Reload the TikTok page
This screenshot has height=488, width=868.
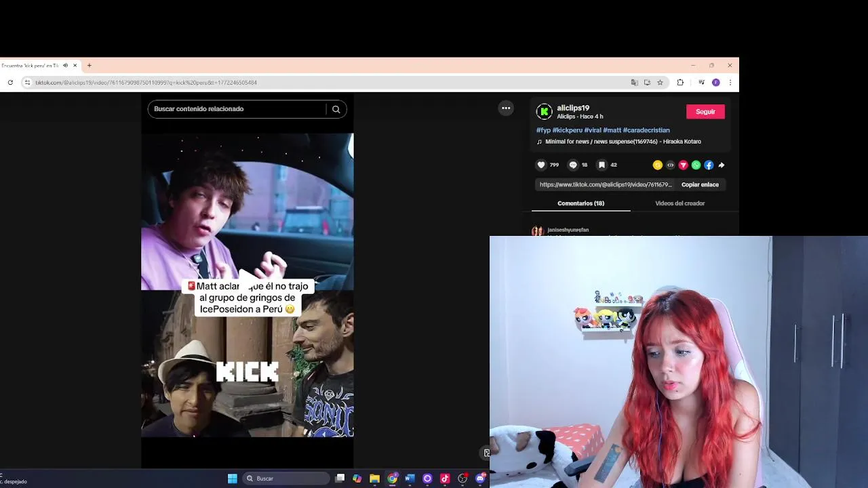point(10,83)
